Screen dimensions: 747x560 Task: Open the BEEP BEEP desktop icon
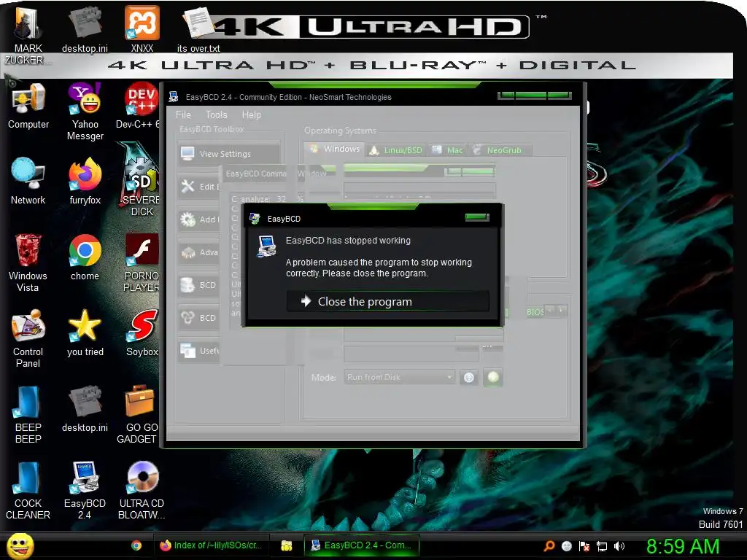[28, 414]
